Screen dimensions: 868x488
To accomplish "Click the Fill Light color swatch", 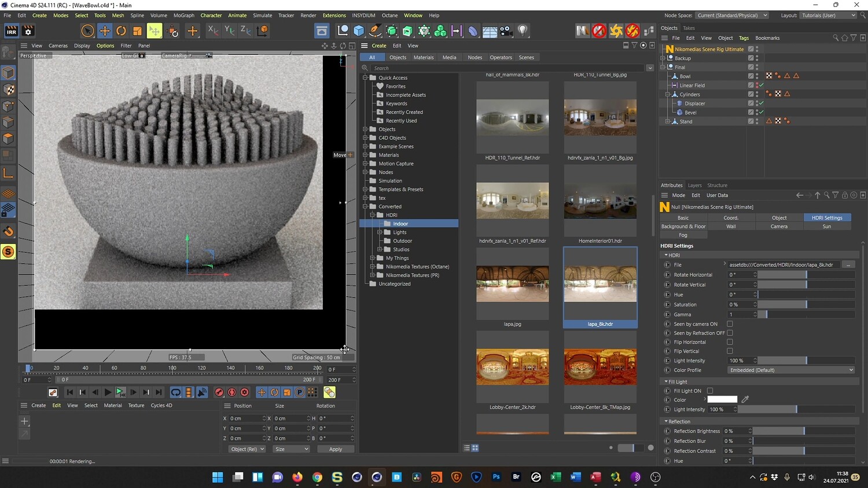I will tap(722, 400).
